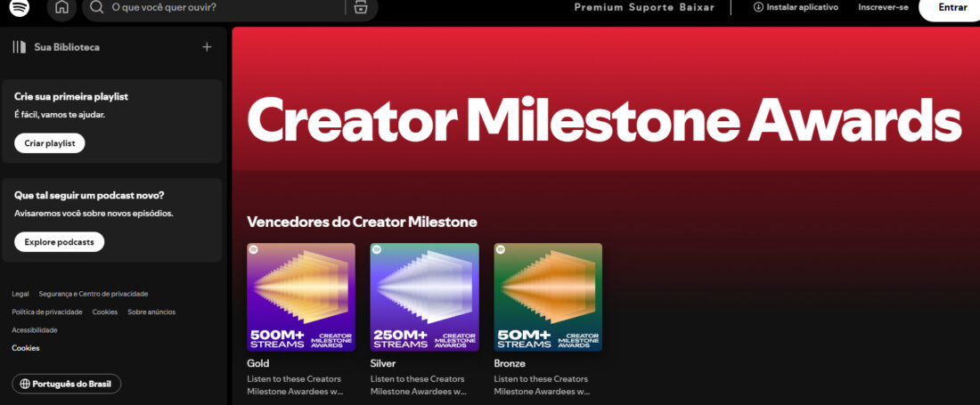Click description text under Gold playlist
The image size is (980, 405).
click(294, 385)
